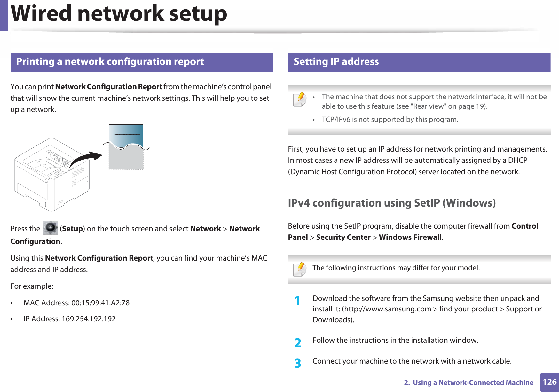The height and width of the screenshot is (392, 559).
Task: Click the 'Printing a network configuration report' header
Action: (x=110, y=62)
